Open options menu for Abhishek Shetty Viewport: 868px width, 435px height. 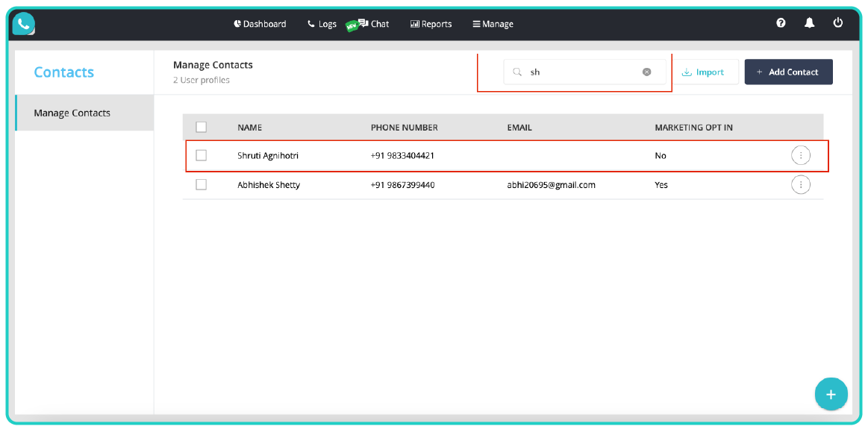click(x=801, y=185)
